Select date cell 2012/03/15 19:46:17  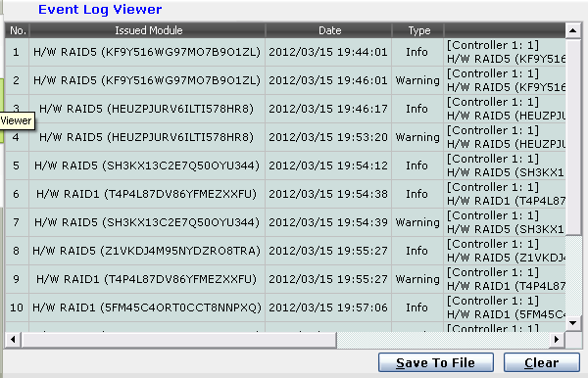pos(328,109)
